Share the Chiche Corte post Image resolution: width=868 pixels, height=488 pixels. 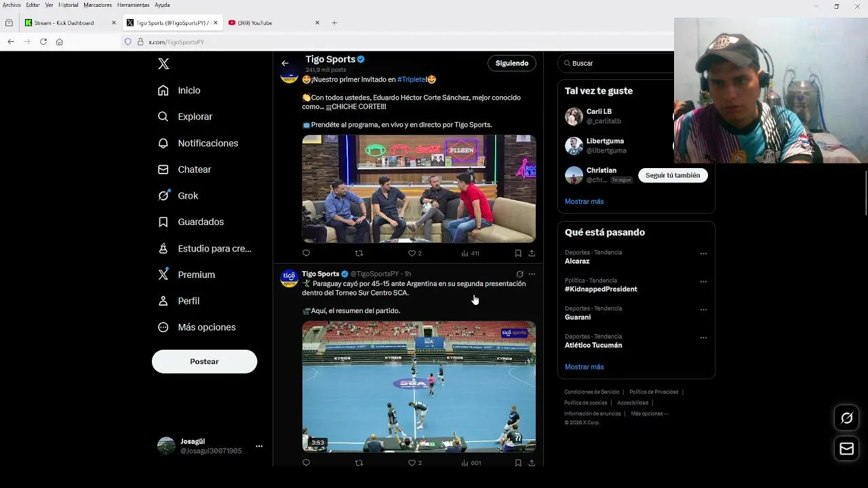point(532,253)
